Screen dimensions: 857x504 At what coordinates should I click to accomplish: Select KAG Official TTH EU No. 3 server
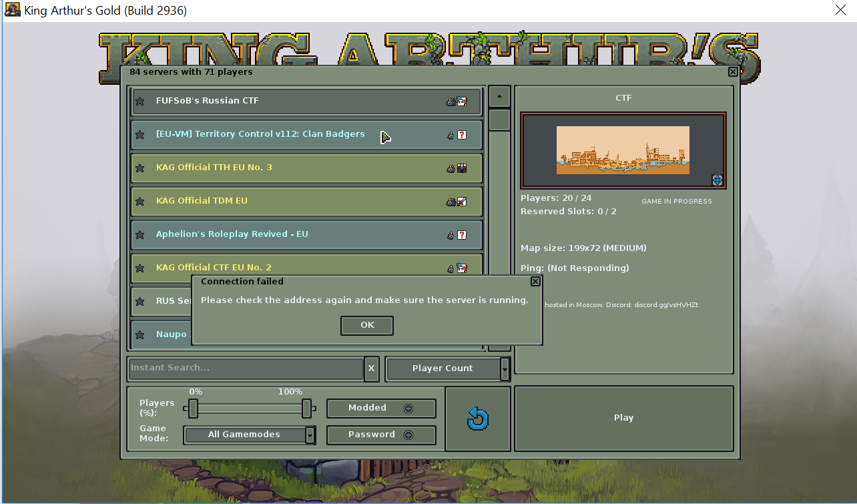tap(306, 168)
